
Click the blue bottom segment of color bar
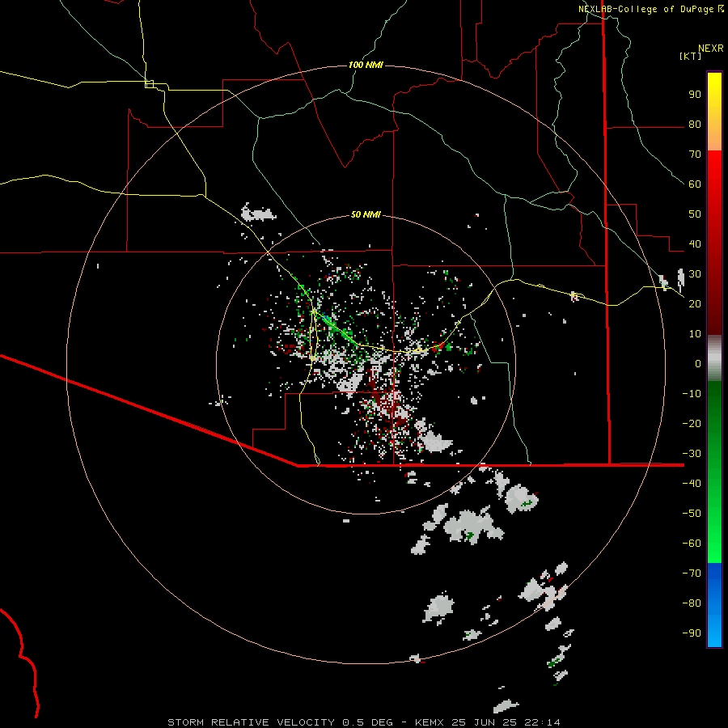point(714,605)
